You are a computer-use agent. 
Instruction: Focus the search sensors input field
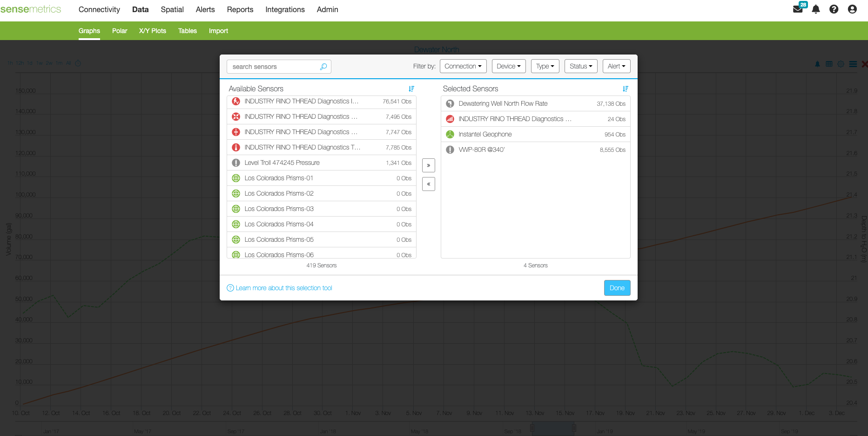(279, 67)
